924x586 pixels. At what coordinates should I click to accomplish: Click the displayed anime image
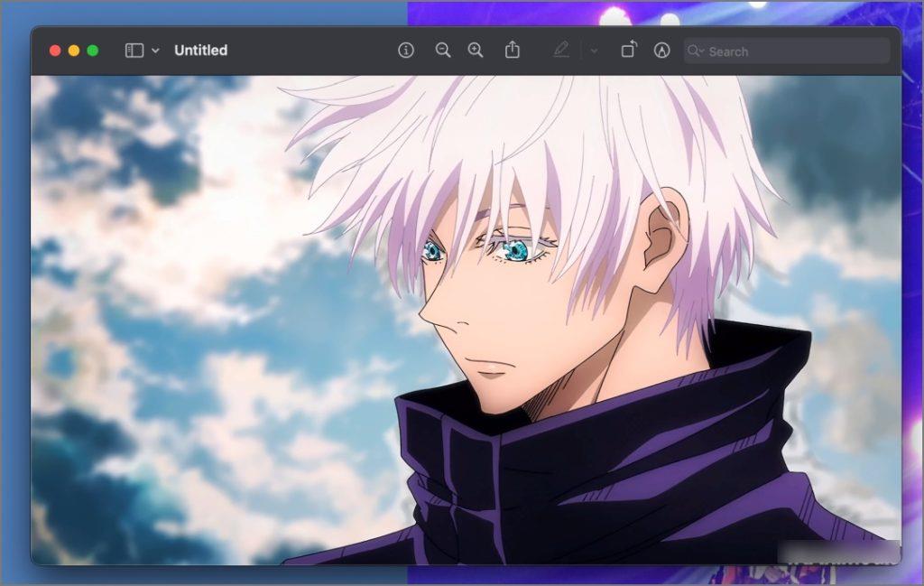tap(467, 321)
